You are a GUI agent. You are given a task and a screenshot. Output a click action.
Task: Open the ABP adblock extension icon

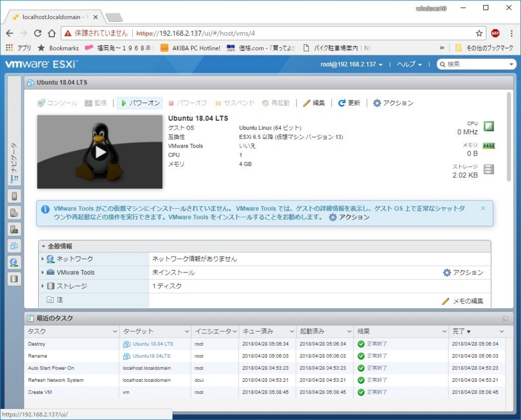[495, 33]
